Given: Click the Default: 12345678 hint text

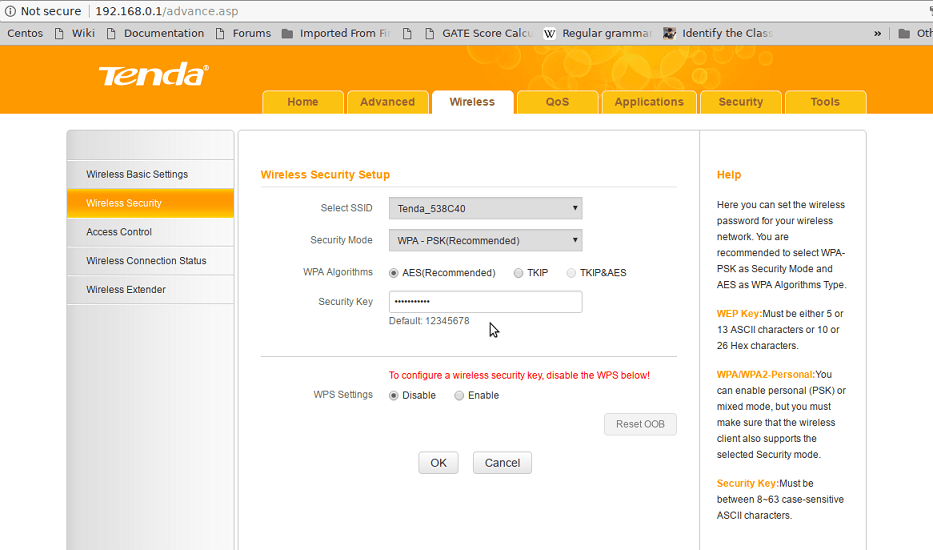Looking at the screenshot, I should click(x=429, y=321).
